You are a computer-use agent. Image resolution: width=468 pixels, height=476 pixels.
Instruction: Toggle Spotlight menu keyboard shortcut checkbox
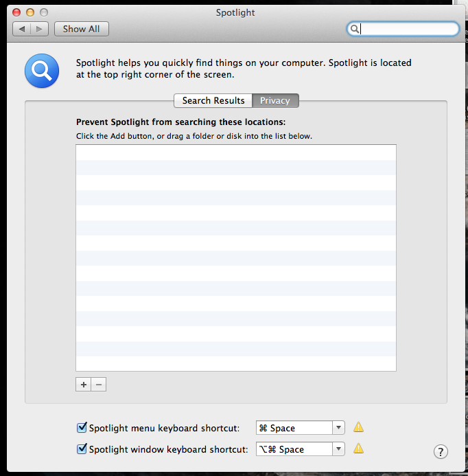tap(82, 427)
